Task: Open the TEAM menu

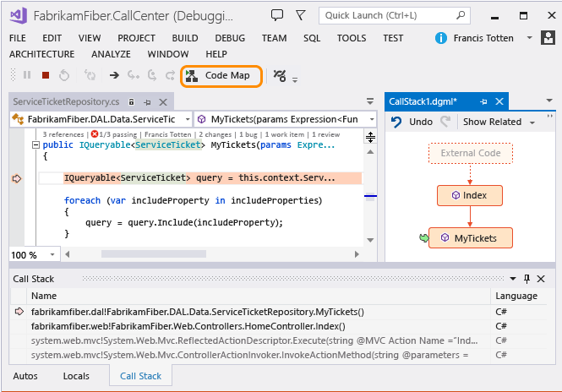Action: (x=274, y=38)
